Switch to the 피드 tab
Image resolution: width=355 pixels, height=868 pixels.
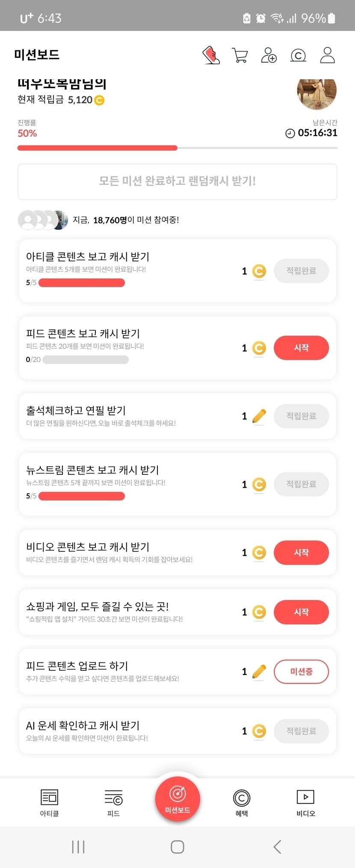[113, 803]
